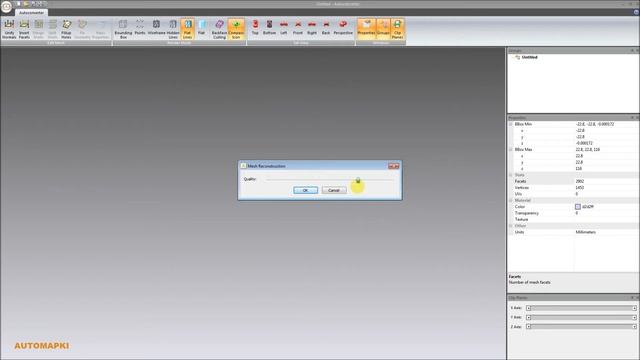Select the Untitled group tree item

pyautogui.click(x=529, y=57)
